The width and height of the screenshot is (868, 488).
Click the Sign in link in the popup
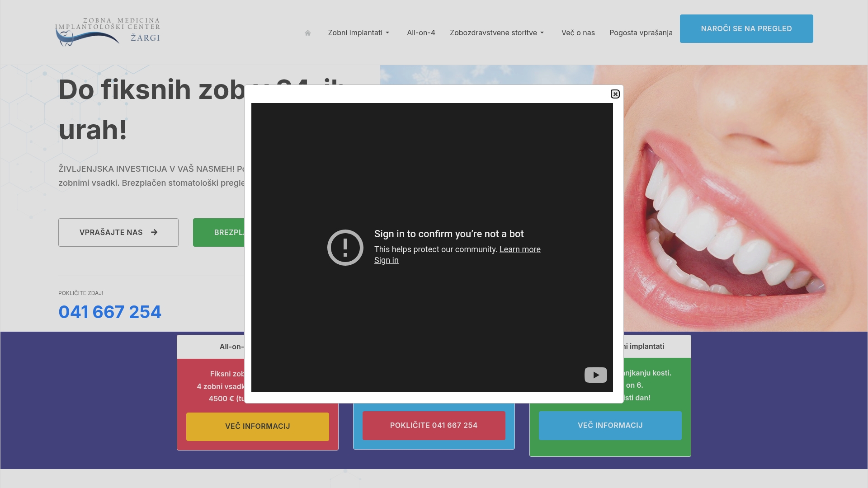[x=386, y=260]
